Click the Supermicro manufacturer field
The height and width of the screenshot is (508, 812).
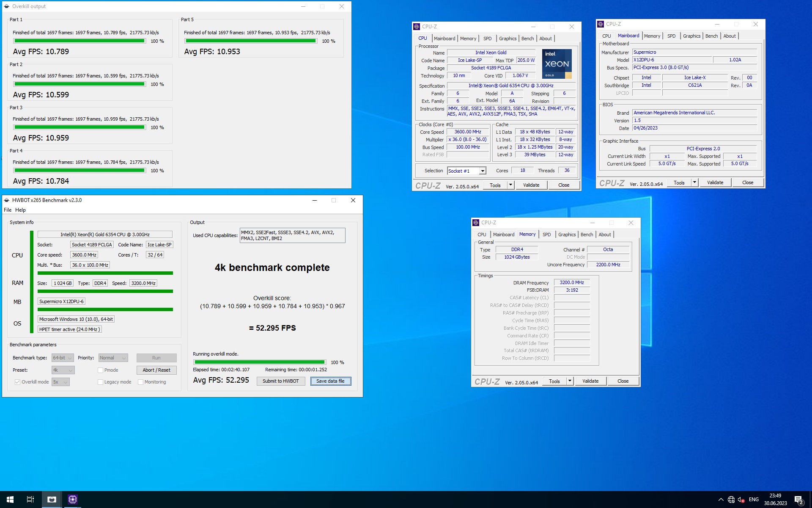pyautogui.click(x=694, y=52)
